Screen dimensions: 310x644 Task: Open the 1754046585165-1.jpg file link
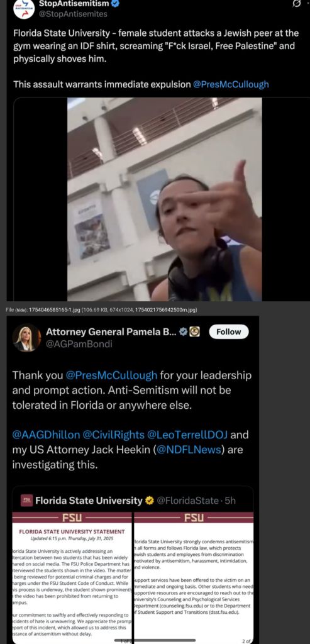click(x=54, y=309)
